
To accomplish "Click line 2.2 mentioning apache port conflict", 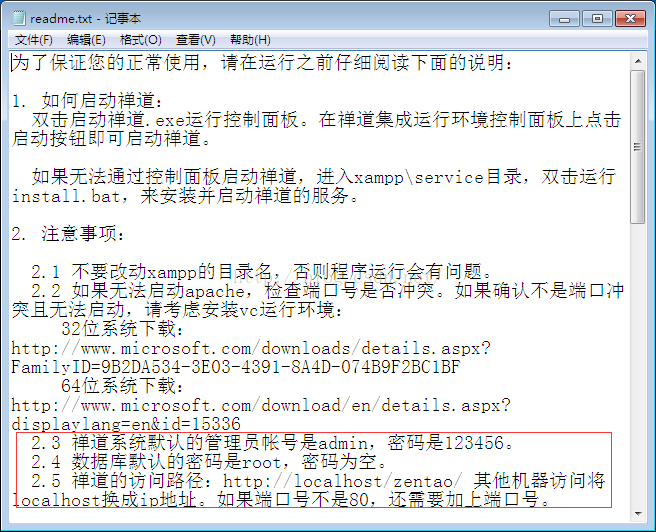I will pyautogui.click(x=318, y=300).
